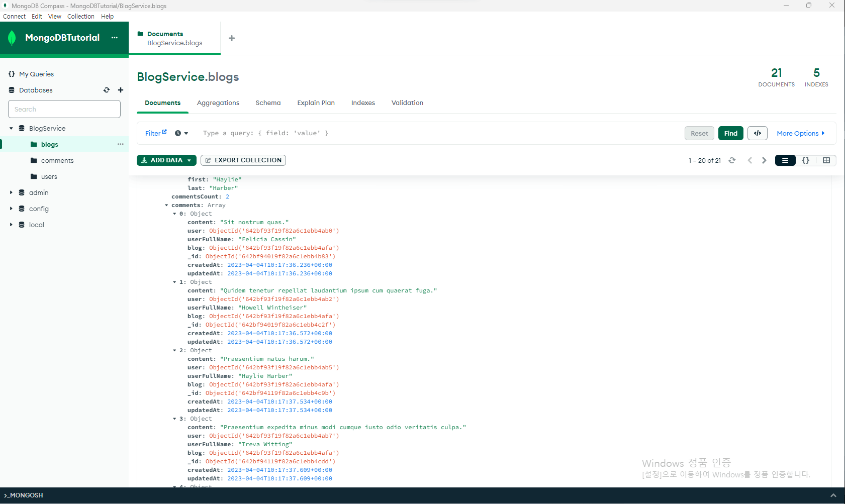Click the Reset button

pyautogui.click(x=699, y=133)
